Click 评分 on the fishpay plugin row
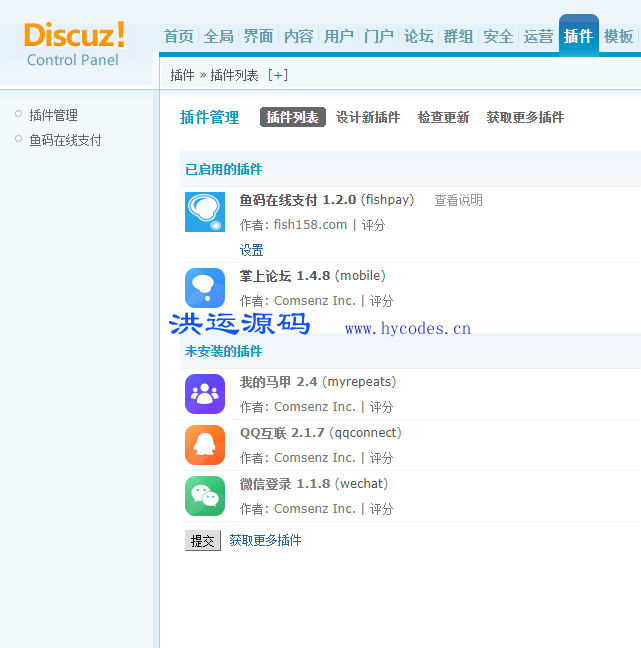Viewport: 641px width, 648px height. tap(373, 225)
